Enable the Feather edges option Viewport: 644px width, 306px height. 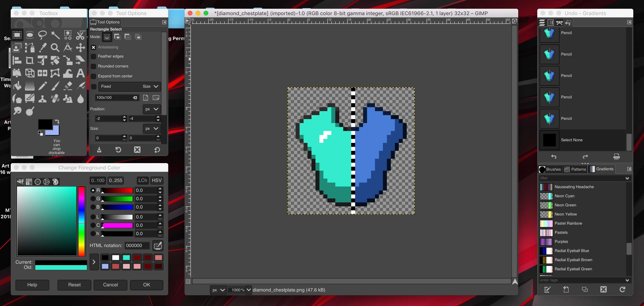93,57
